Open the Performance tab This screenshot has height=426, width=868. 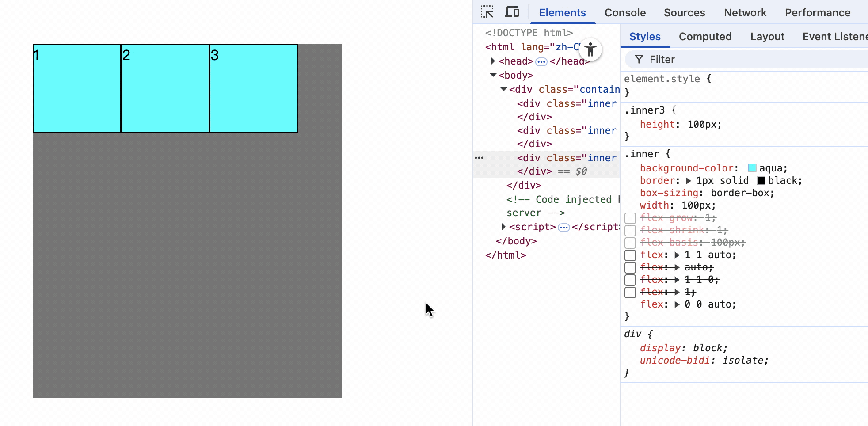coord(818,12)
